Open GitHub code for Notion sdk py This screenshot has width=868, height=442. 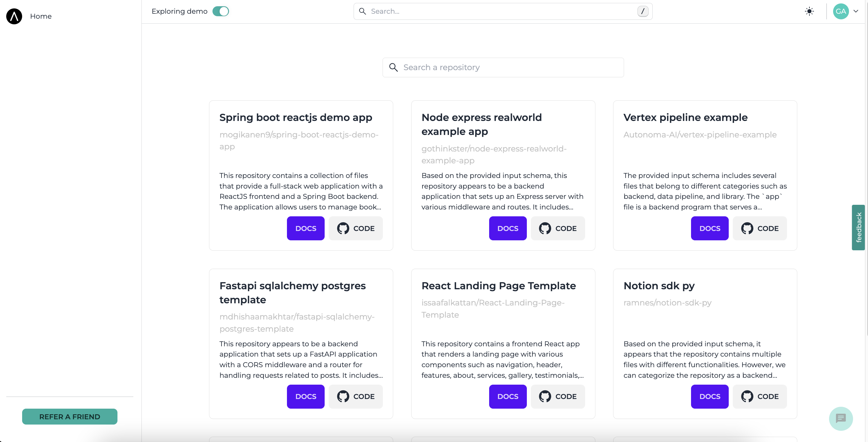760,396
